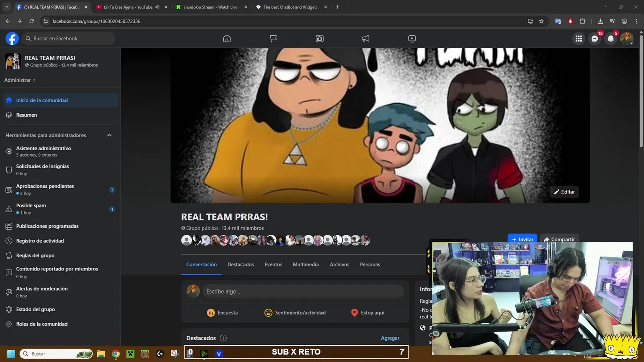644x362 pixels.
Task: Open Aprobaciones pendientes
Action: [60, 190]
